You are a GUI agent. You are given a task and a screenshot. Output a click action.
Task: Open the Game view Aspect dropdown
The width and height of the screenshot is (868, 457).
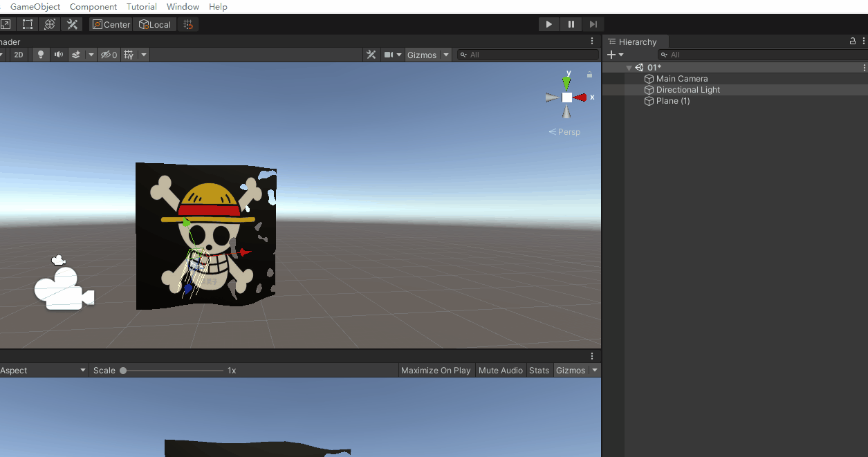tap(44, 371)
